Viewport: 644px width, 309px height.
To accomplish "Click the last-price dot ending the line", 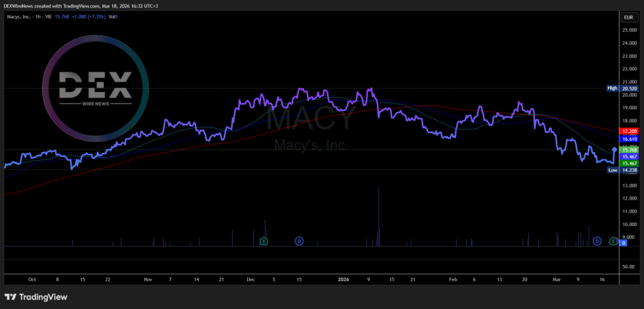I will click(614, 149).
